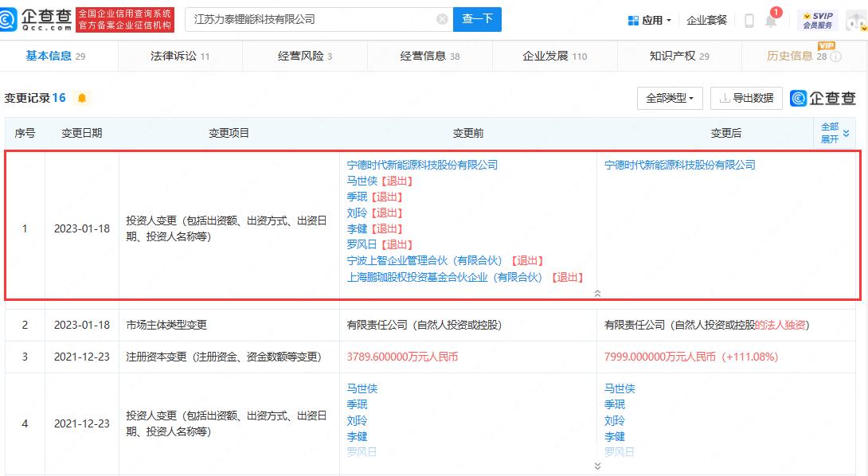The height and width of the screenshot is (476, 868).
Task: Click the date 2021-12-23 in row 4
Action: point(82,423)
